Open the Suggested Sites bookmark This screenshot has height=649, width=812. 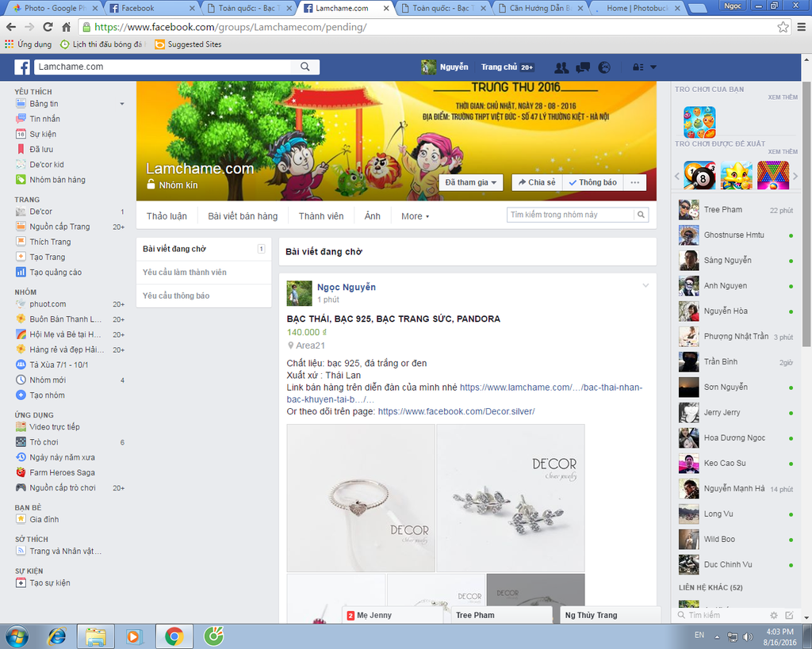[188, 44]
